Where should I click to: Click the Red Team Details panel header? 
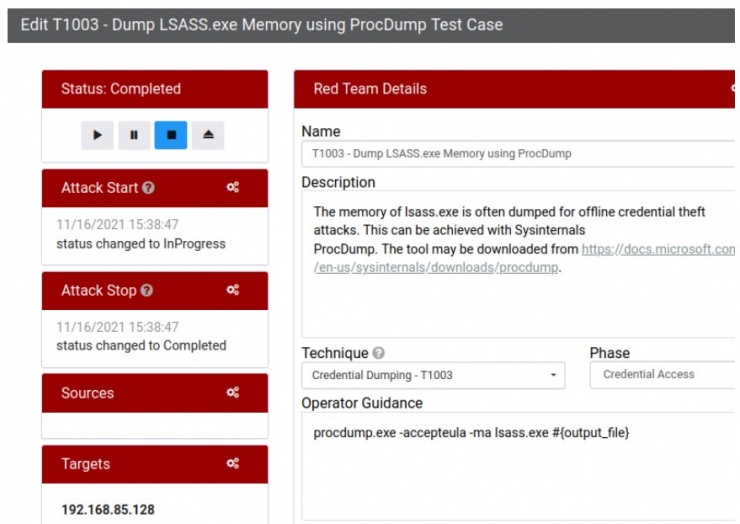click(514, 89)
